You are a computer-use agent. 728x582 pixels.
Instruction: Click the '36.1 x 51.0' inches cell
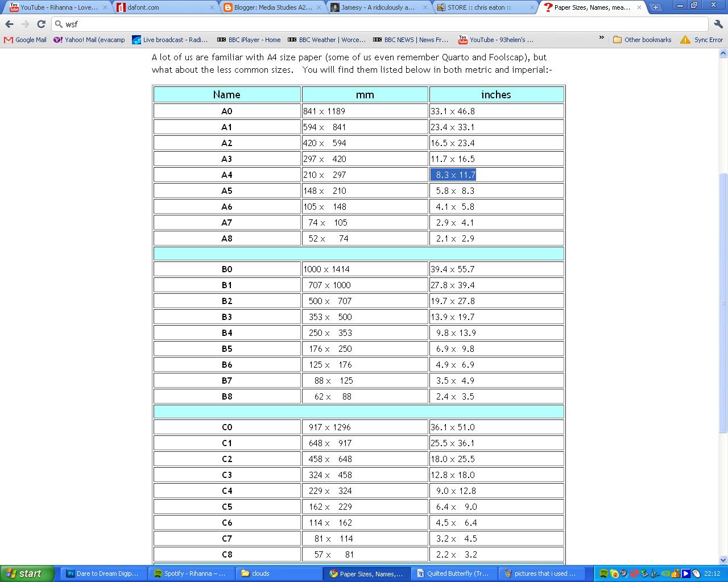(x=497, y=427)
